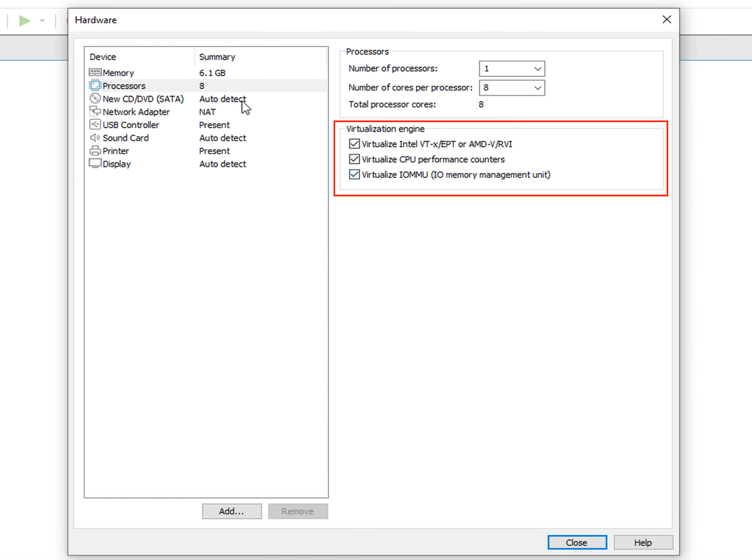Click the USB Controller icon
752x560 pixels.
[95, 124]
